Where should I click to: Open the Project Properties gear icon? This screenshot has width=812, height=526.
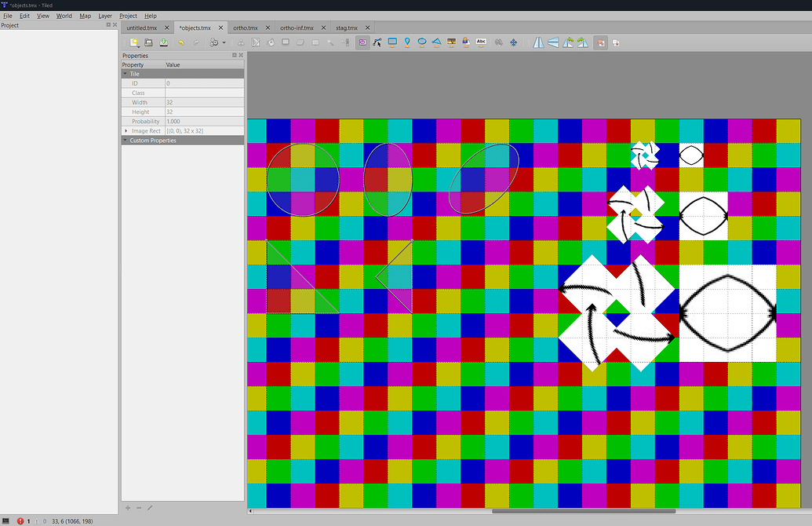pos(214,42)
